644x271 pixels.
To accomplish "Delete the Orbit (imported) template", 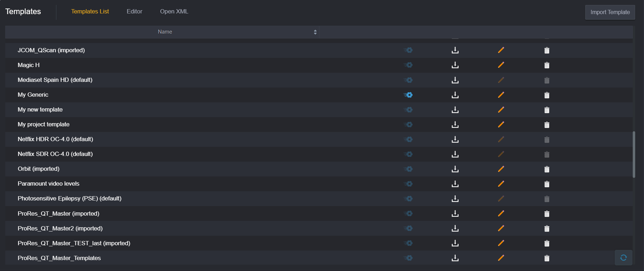I will click(x=547, y=169).
